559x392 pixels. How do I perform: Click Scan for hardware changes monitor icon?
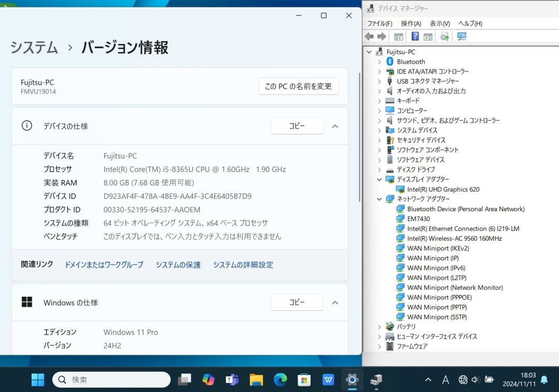(462, 36)
